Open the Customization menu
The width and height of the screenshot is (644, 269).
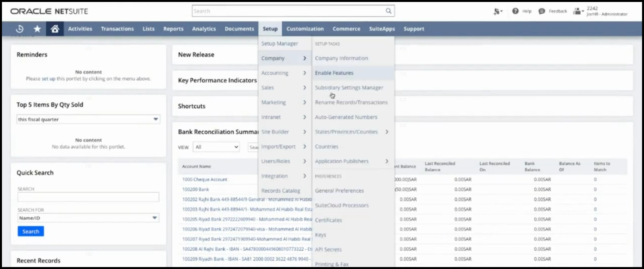[305, 29]
